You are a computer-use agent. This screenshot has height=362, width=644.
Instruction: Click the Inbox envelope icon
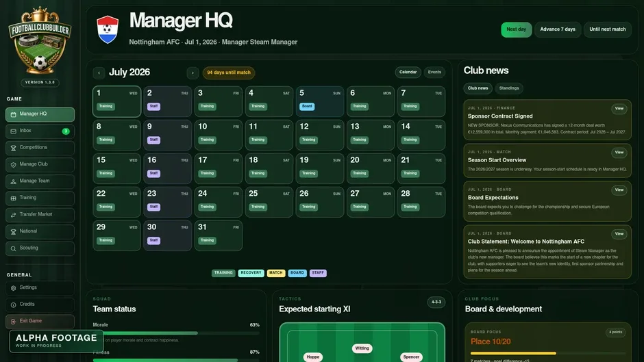[x=13, y=131]
